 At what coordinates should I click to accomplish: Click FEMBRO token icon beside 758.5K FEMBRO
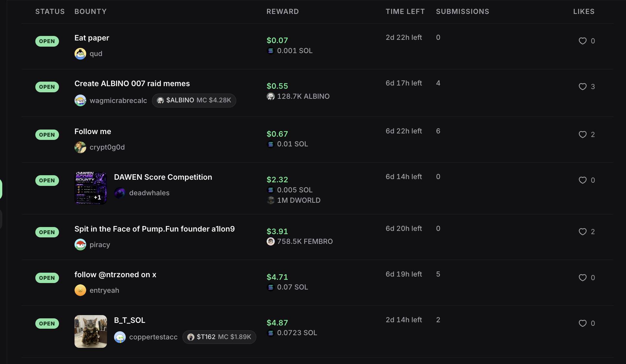point(271,242)
